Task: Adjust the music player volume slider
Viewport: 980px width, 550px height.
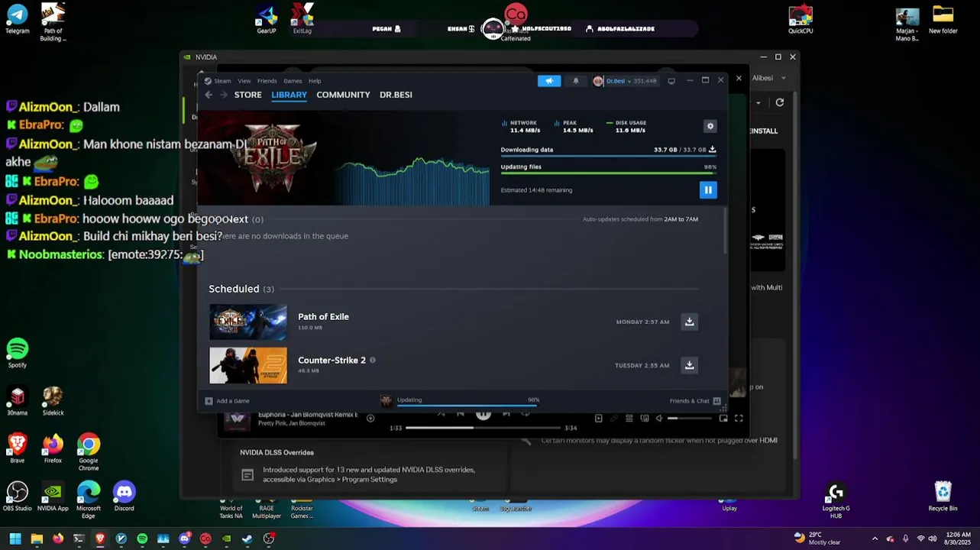Action: pyautogui.click(x=690, y=419)
